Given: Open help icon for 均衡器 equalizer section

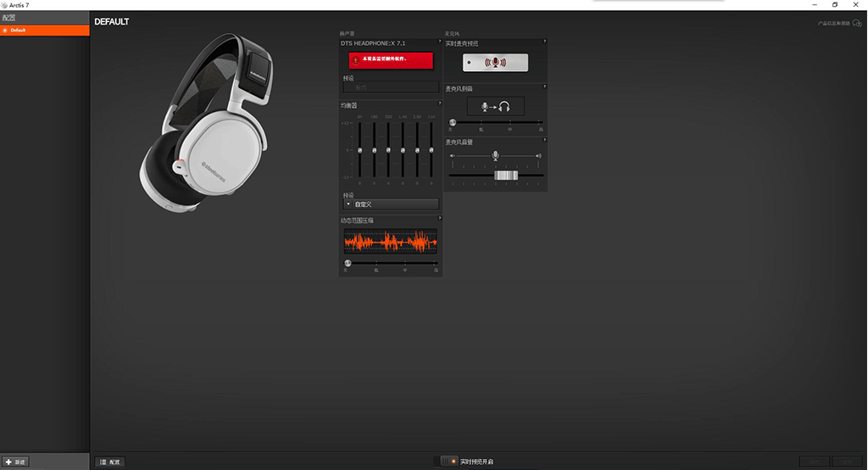Looking at the screenshot, I should [x=440, y=104].
